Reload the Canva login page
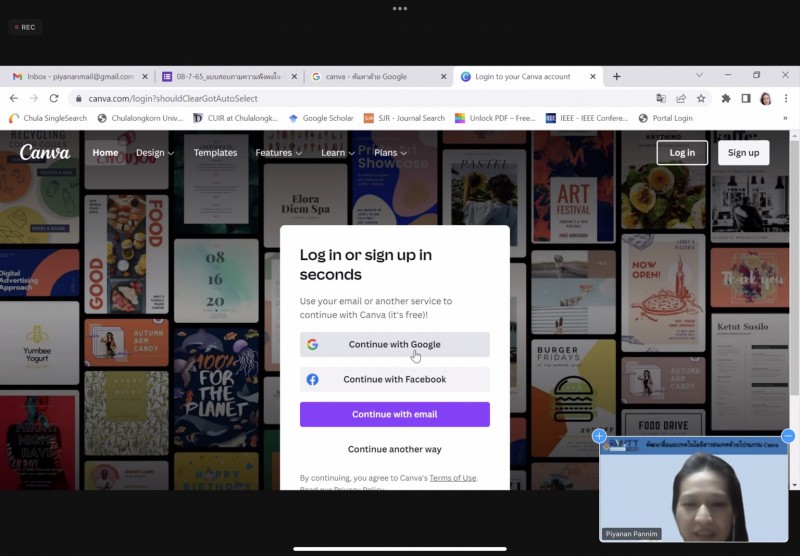Image resolution: width=800 pixels, height=556 pixels. coord(54,98)
